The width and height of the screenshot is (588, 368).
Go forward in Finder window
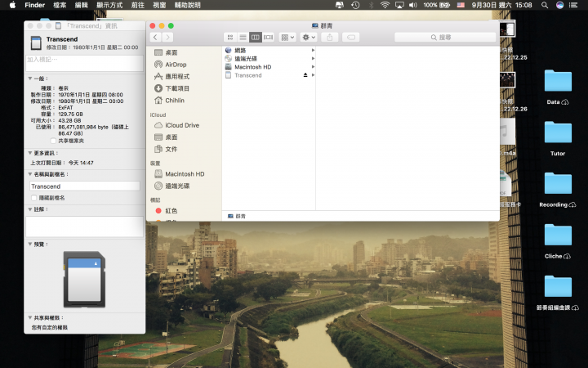click(167, 37)
